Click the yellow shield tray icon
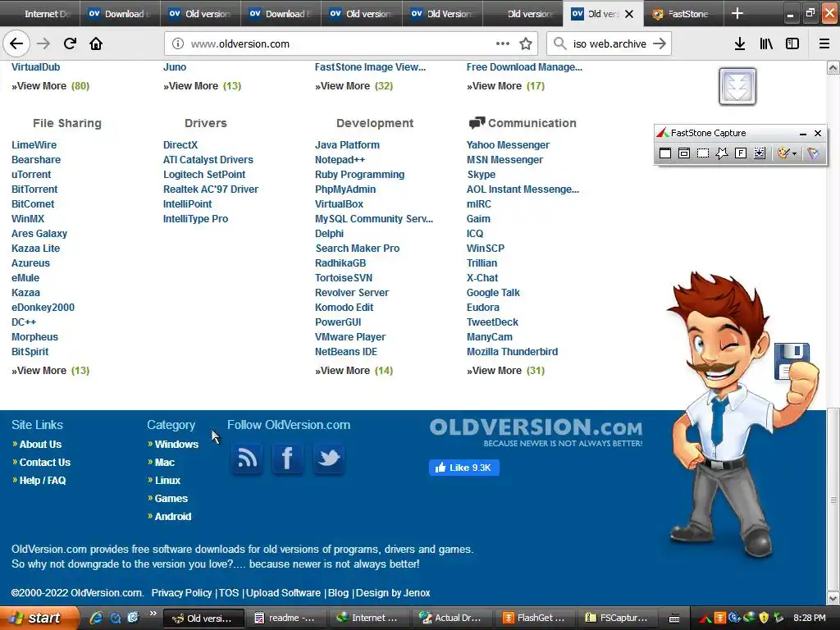The height and width of the screenshot is (630, 840). click(764, 618)
